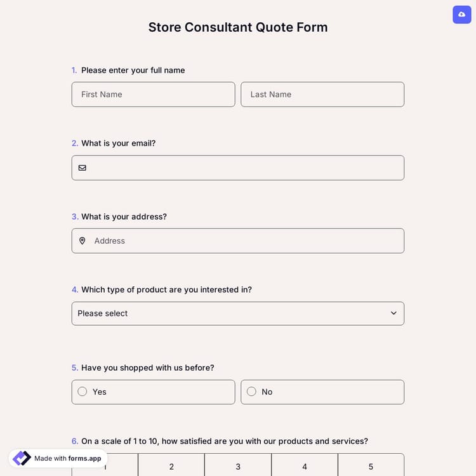Click the location pin icon in address field
This screenshot has height=476, width=476.
click(83, 241)
